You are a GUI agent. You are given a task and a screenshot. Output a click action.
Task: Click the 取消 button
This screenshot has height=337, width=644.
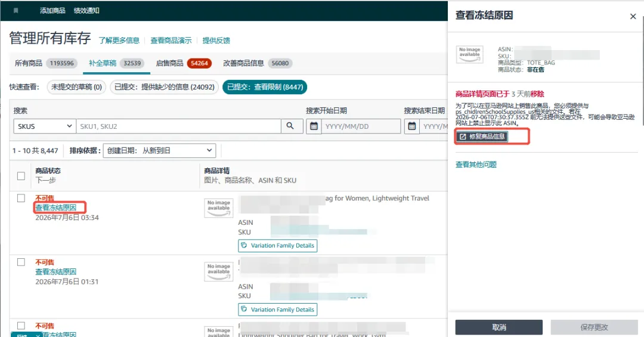point(499,327)
